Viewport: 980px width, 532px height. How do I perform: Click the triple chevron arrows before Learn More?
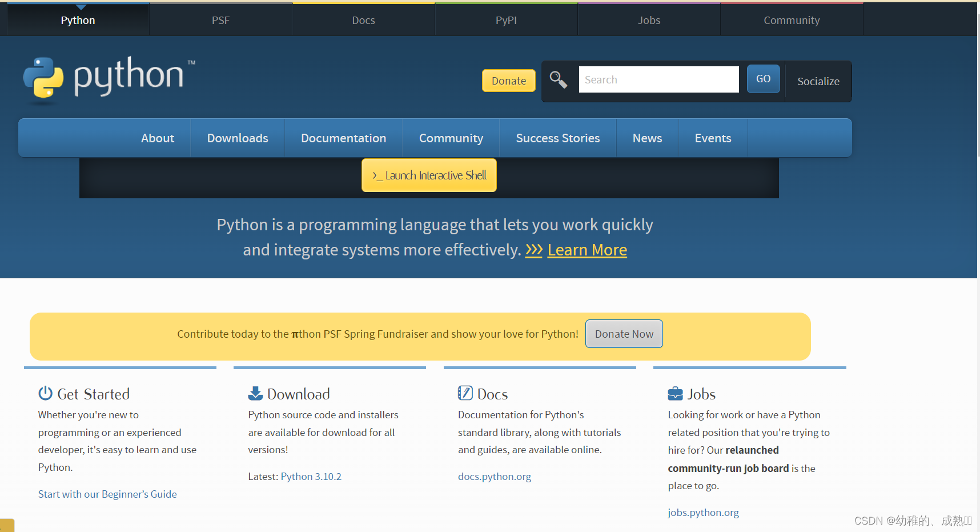point(533,250)
